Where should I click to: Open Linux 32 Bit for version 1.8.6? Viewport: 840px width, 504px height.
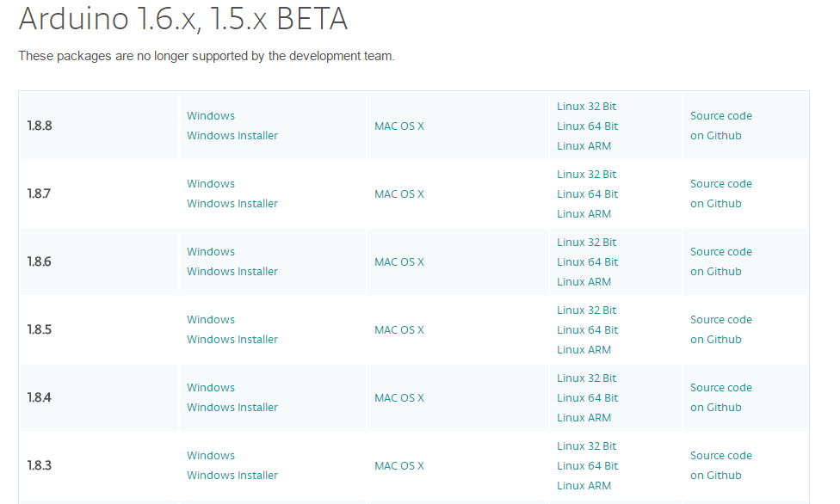tap(587, 242)
